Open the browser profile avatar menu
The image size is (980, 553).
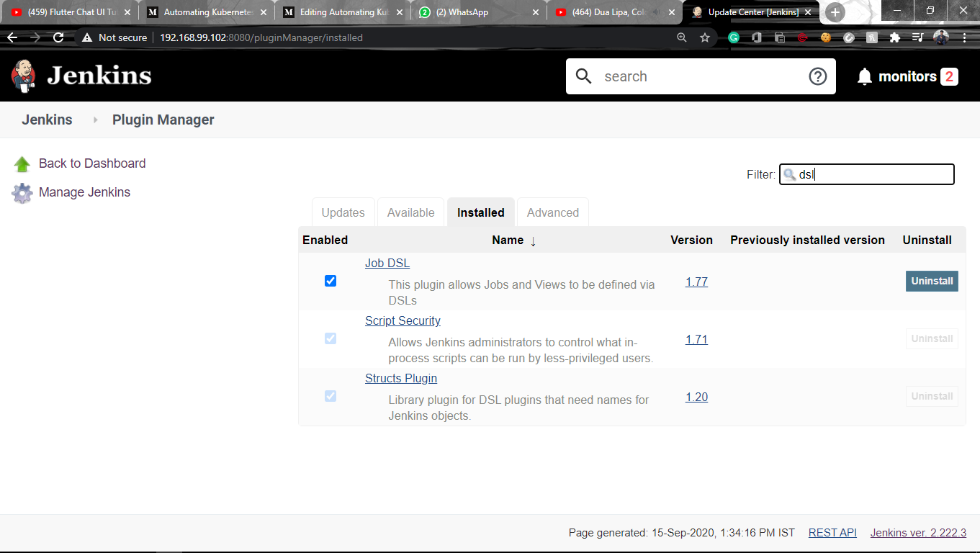coord(941,37)
